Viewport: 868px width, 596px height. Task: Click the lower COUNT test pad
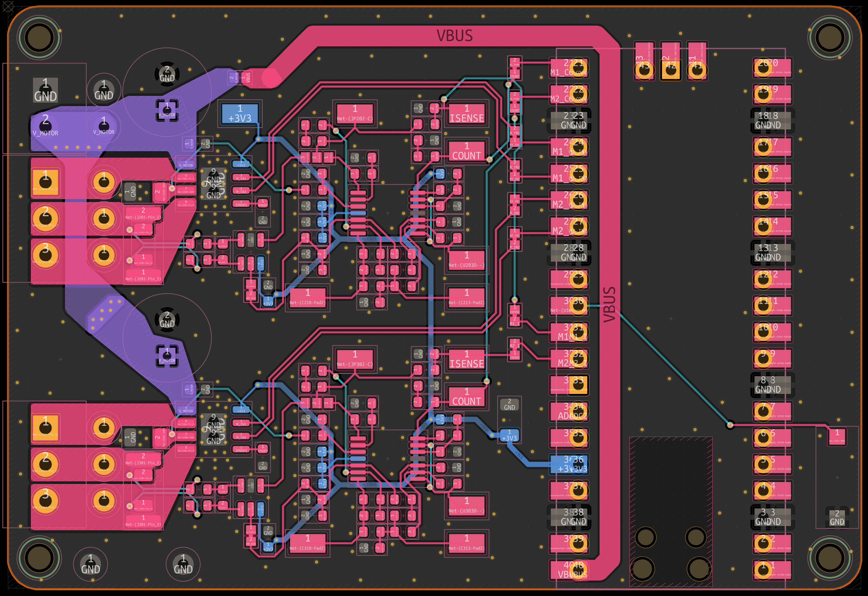pyautogui.click(x=467, y=397)
